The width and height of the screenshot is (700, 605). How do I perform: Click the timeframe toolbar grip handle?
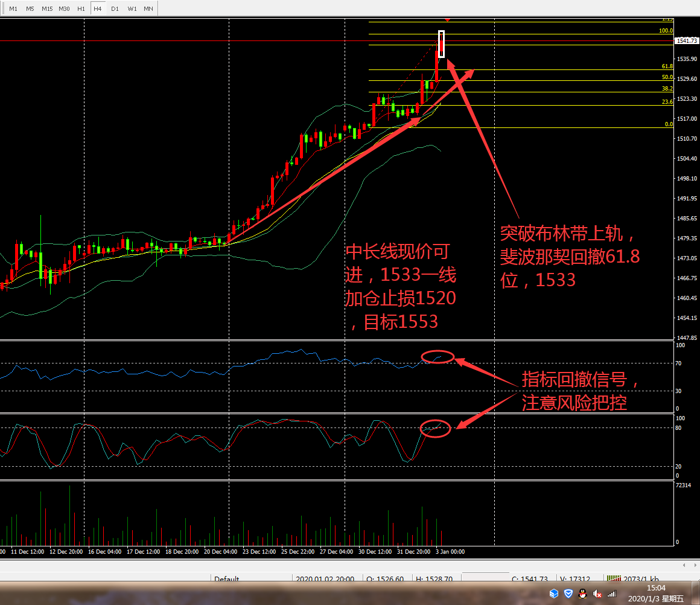pos(2,8)
